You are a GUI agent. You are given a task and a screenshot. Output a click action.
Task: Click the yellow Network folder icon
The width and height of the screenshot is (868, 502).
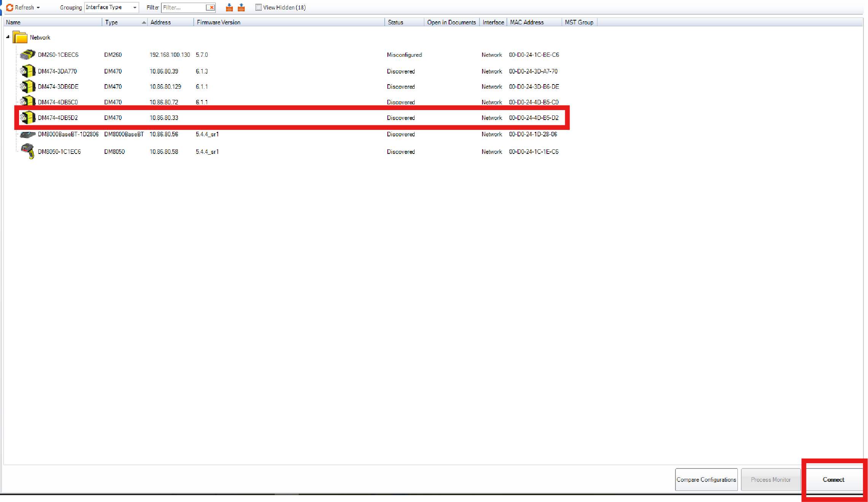coord(20,37)
